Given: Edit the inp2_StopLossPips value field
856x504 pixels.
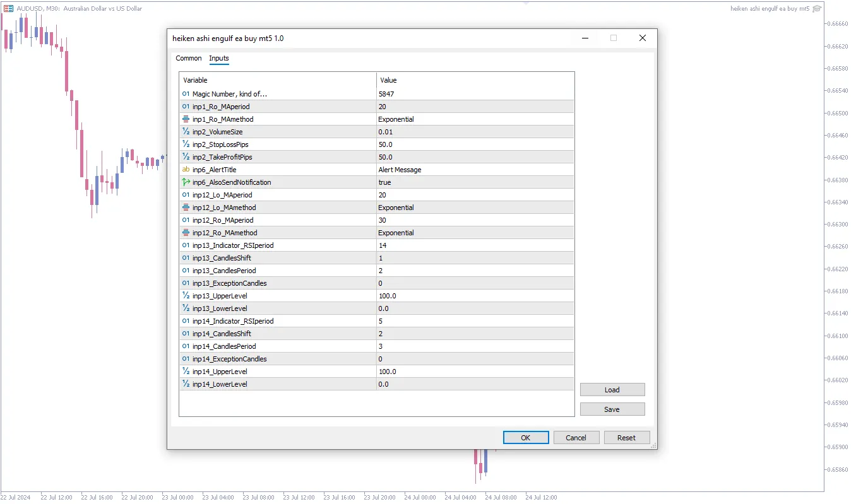Looking at the screenshot, I should click(475, 144).
